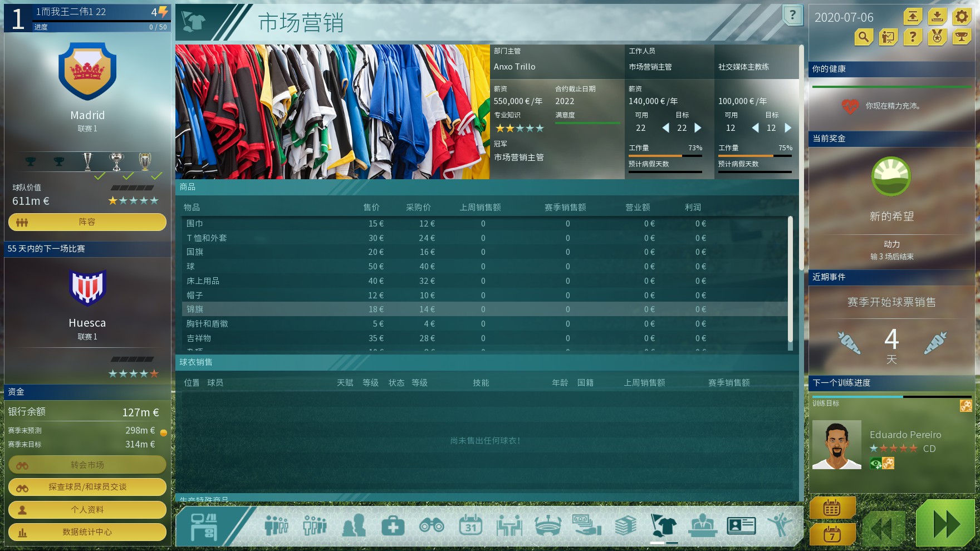Select the 国旗 merchandise row

click(x=484, y=252)
